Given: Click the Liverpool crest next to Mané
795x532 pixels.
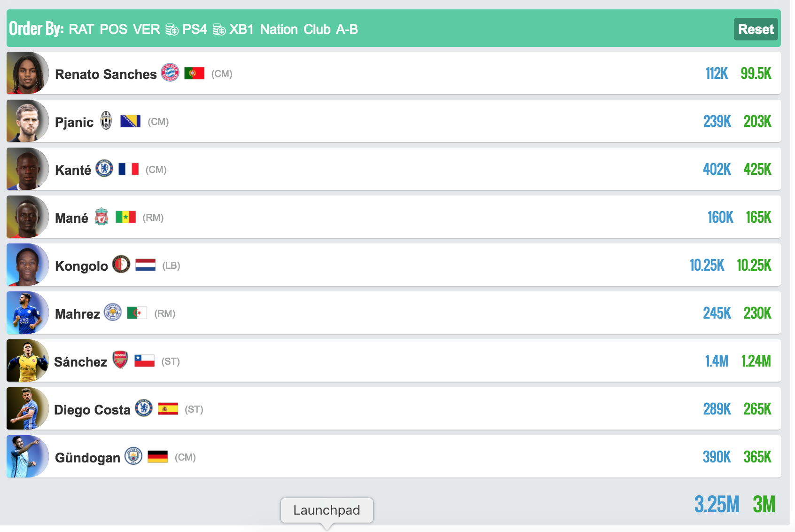Looking at the screenshot, I should 101,217.
